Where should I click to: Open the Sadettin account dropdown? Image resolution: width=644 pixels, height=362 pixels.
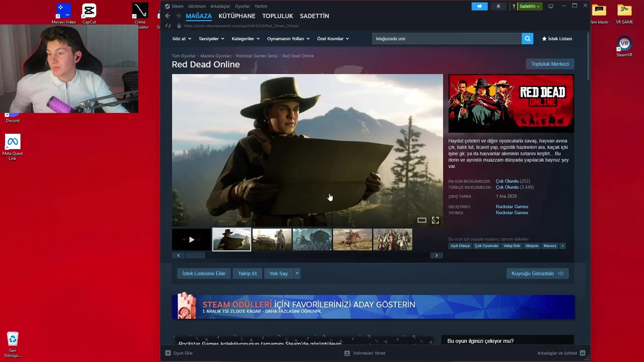coord(530,6)
